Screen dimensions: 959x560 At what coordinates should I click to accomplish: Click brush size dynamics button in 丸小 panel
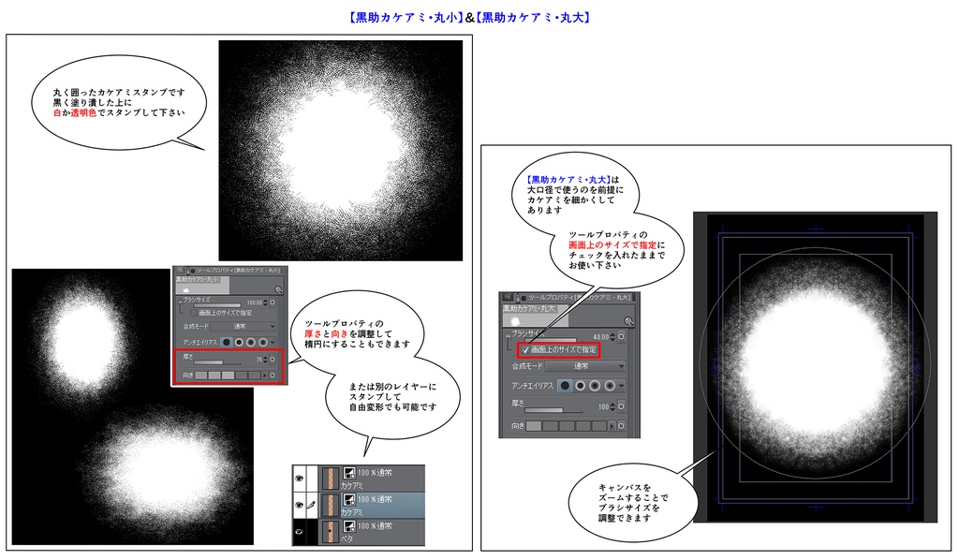273,302
